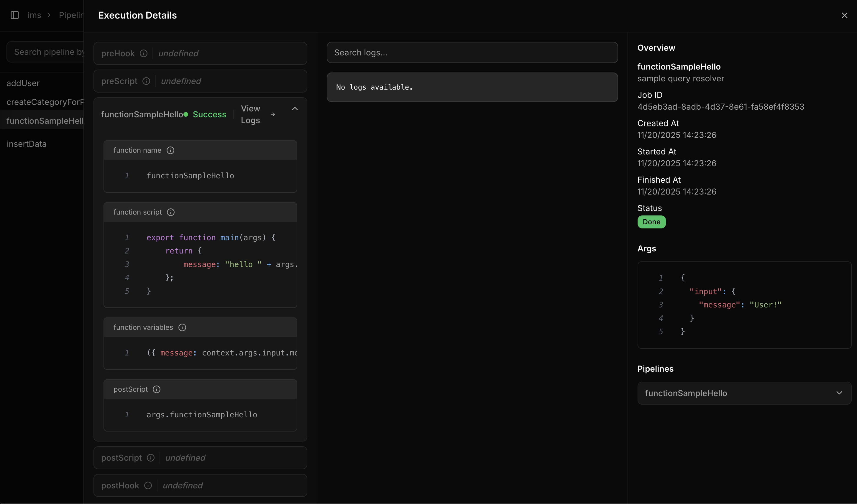Viewport: 857px width, 504px height.
Task: Click the Search logs field
Action: [472, 52]
